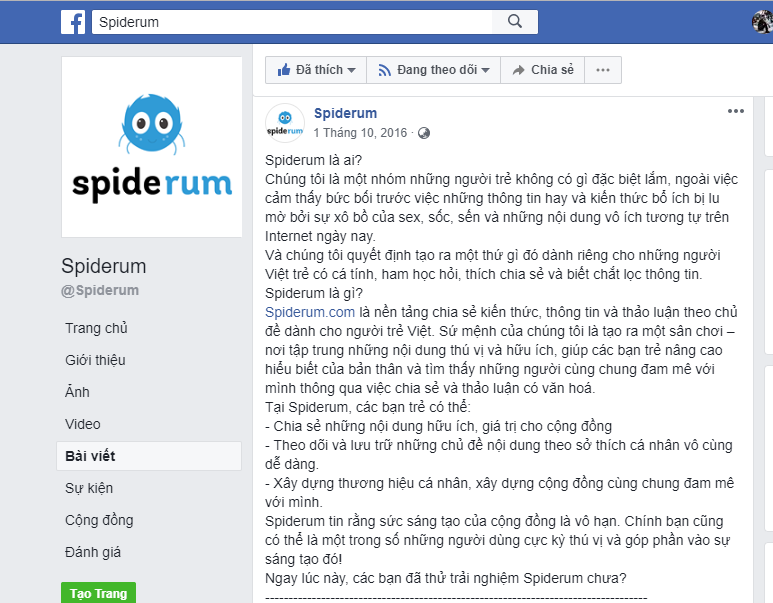The width and height of the screenshot is (773, 603).
Task: Open the Đang theo dõi dropdown
Action: (433, 70)
